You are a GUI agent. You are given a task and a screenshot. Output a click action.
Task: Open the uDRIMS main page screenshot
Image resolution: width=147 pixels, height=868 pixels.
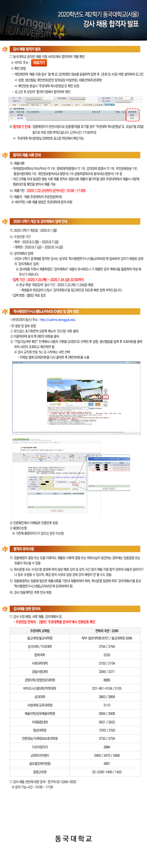[76, 398]
